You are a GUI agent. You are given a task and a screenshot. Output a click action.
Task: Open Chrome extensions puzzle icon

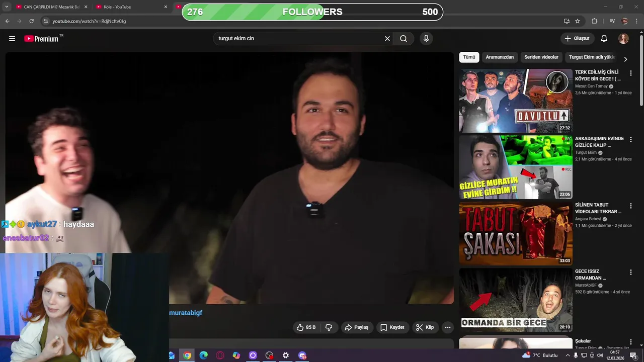[594, 21]
